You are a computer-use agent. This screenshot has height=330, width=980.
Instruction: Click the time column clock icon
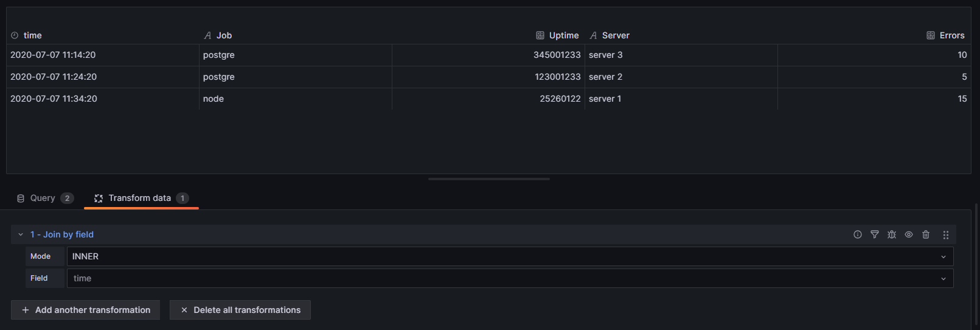[x=15, y=35]
